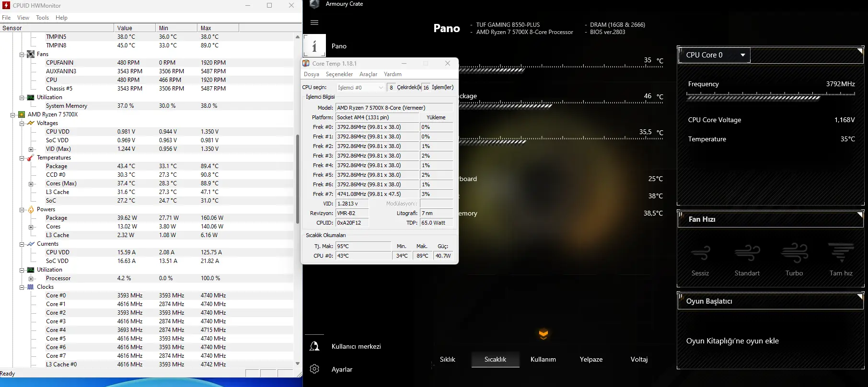
Task: Switch to the Voltaj tab
Action: coord(639,359)
